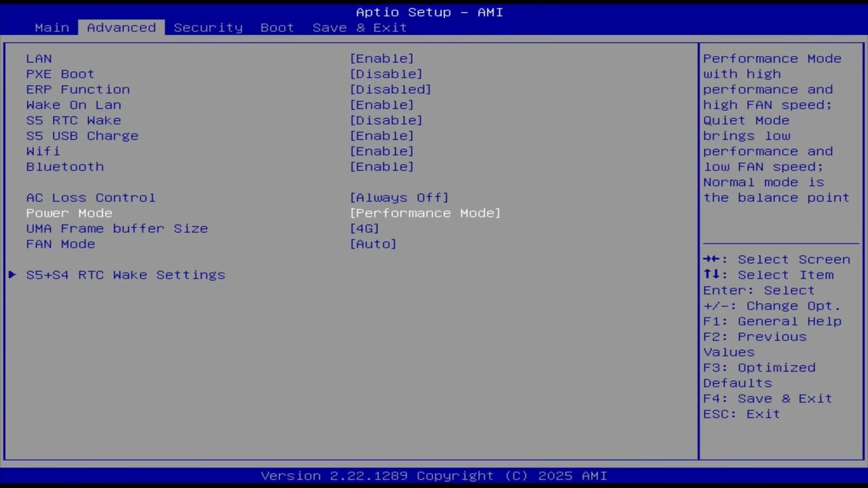
Task: Toggle the Wifi [Enable] value
Action: click(x=382, y=151)
